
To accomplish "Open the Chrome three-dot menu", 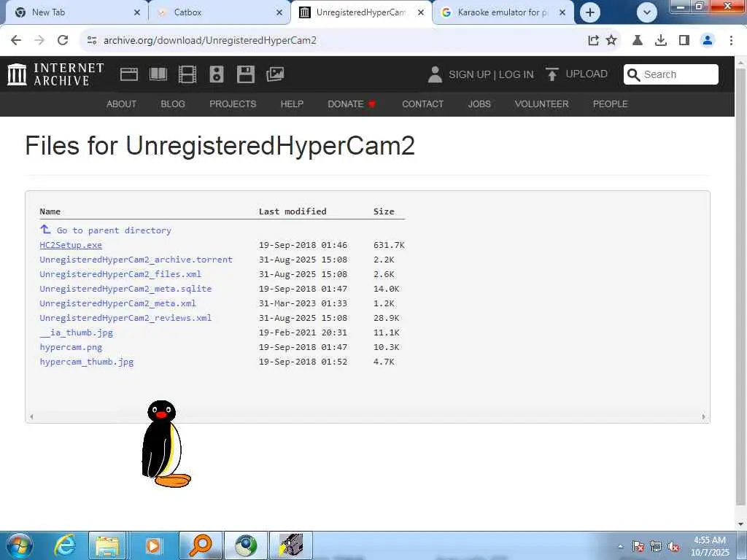I will pyautogui.click(x=731, y=41).
